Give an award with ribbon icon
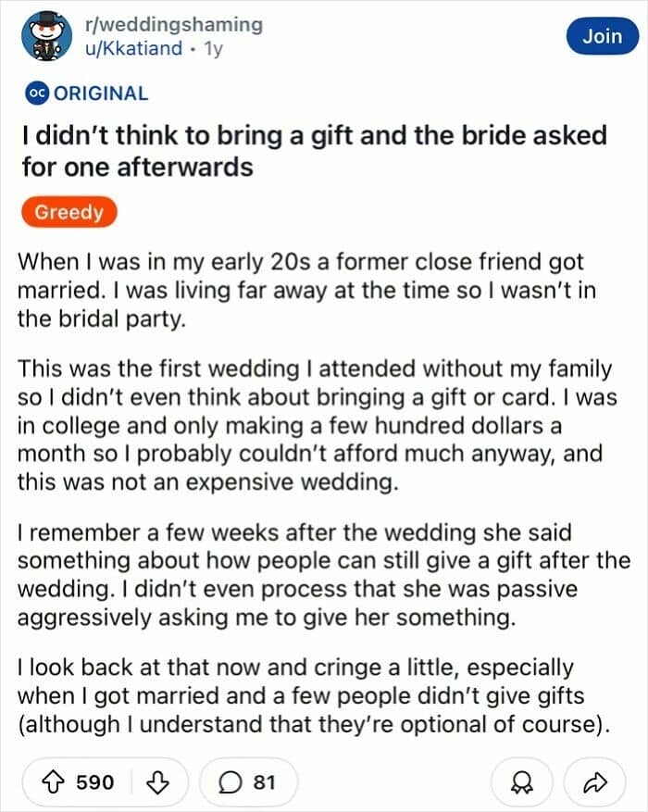The image size is (648, 812). pos(522,782)
